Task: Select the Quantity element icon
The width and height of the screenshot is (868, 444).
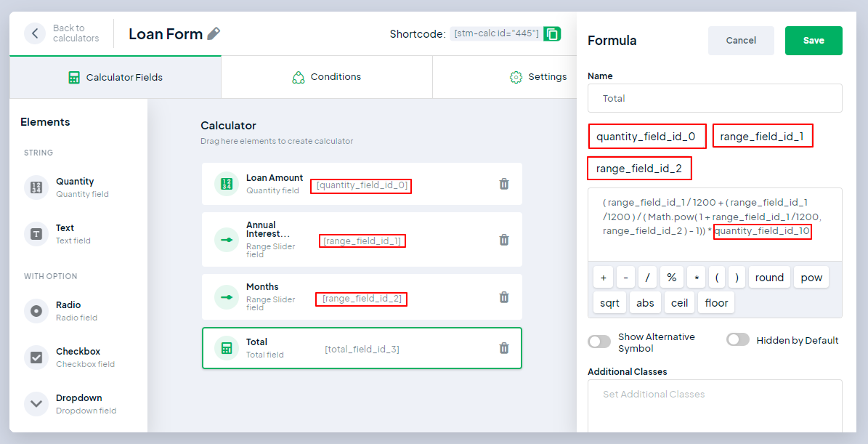Action: pos(36,187)
